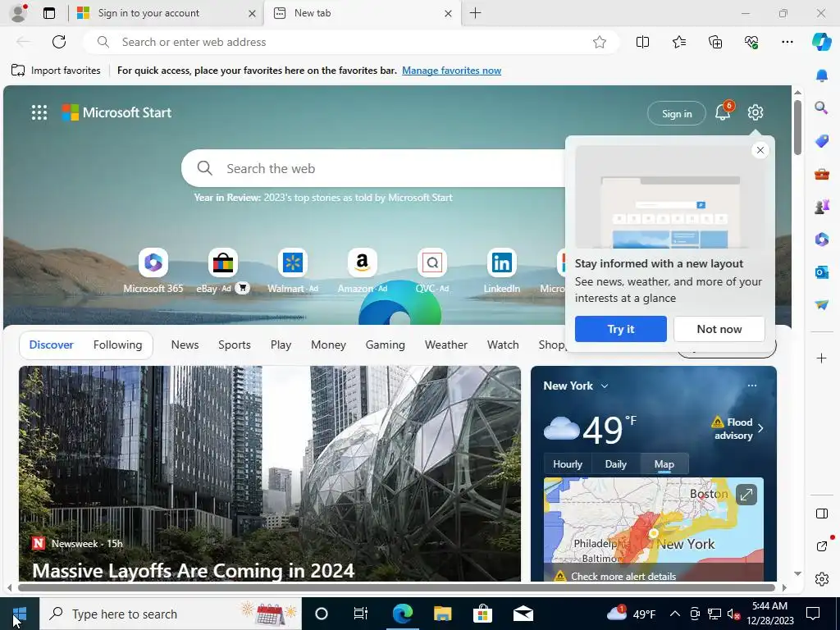
Task: Switch to Sign in to your account tab
Action: pos(167,13)
